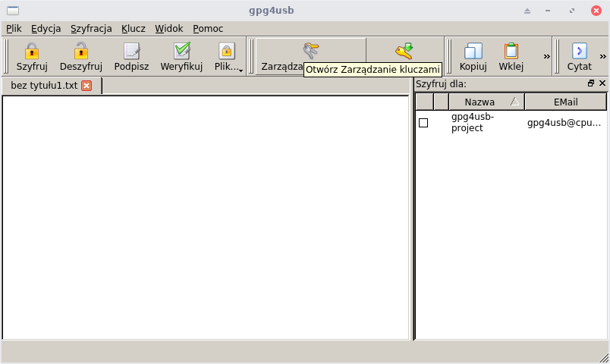
Task: Click inside the empty text editor area
Action: [x=206, y=218]
